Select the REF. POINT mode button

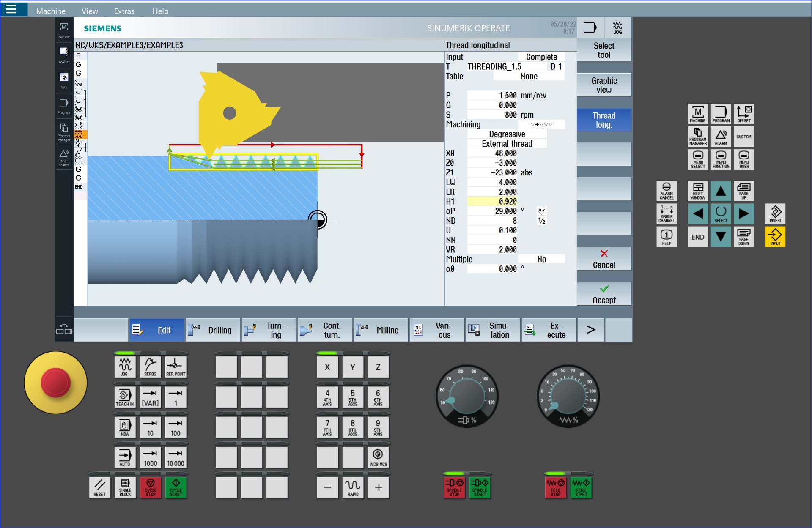(x=176, y=367)
